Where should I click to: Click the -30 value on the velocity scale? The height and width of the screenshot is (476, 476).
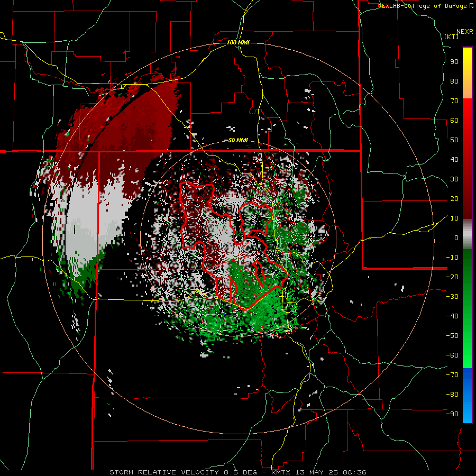tap(452, 297)
